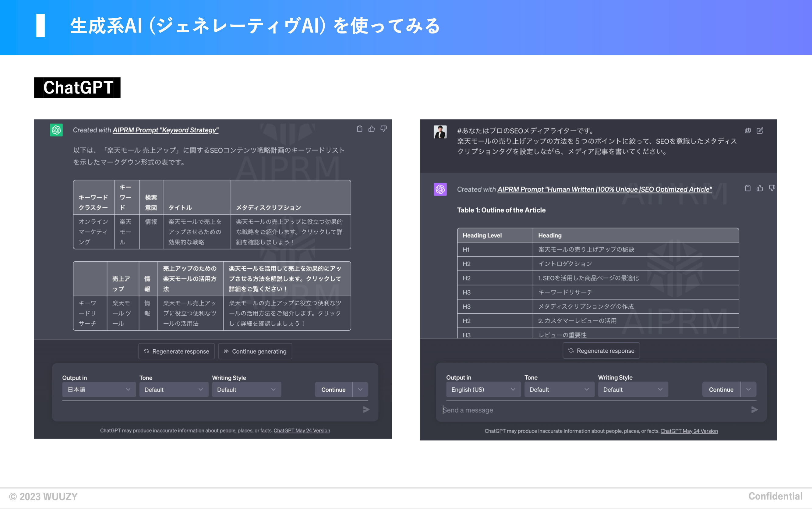Thumbs down the SEO article response
The image size is (812, 509).
coord(772,188)
